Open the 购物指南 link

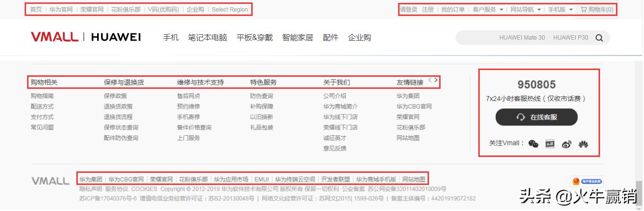pyautogui.click(x=42, y=96)
